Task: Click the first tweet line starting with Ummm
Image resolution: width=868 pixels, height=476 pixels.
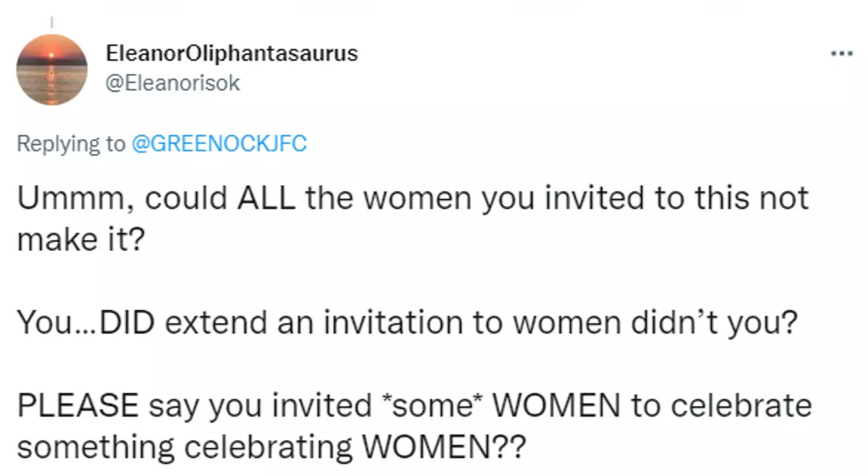Action: [413, 197]
